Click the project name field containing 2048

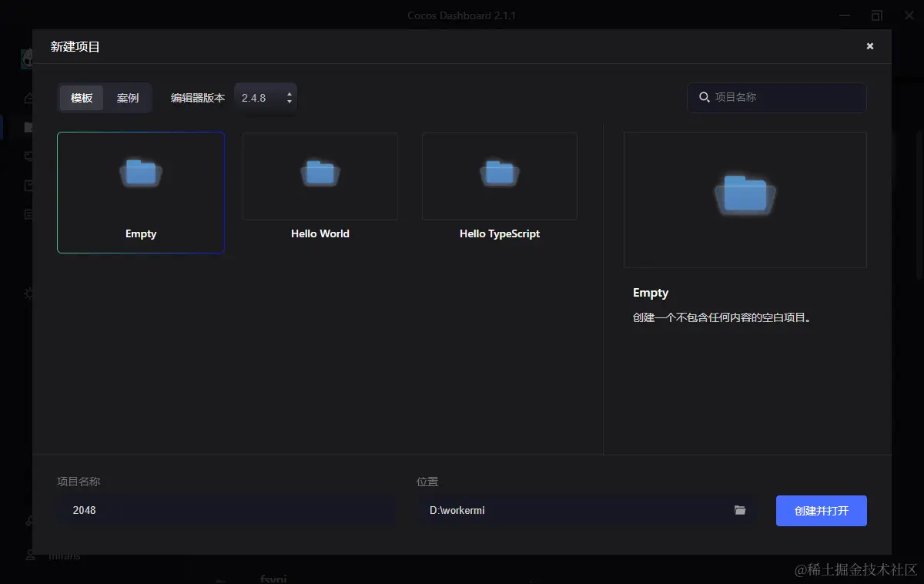click(x=228, y=510)
